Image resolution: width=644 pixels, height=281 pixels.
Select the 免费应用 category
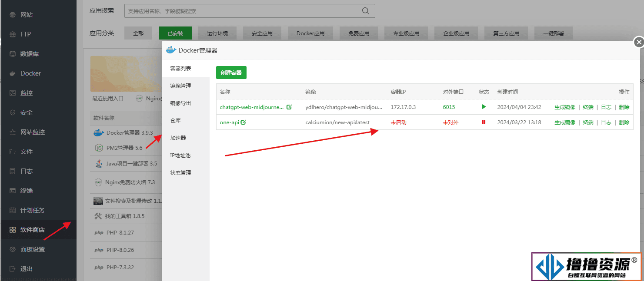[x=359, y=33]
